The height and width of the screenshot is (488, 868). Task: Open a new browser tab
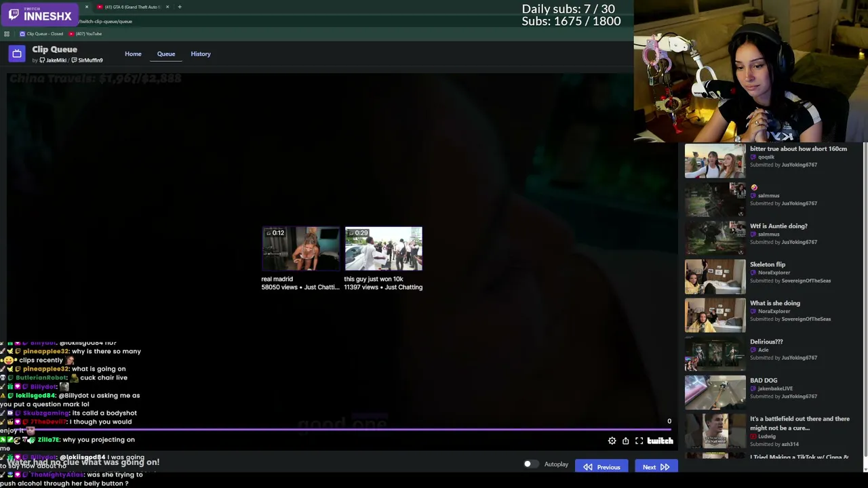[x=180, y=7]
